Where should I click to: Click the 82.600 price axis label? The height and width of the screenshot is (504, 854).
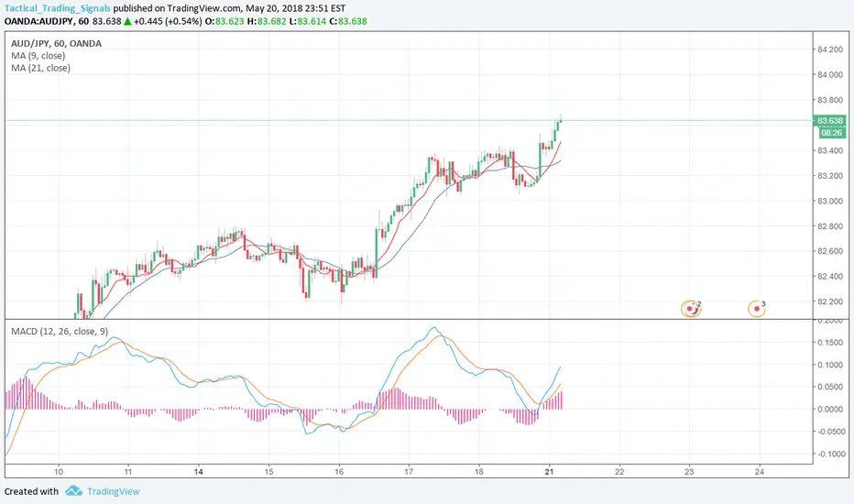(x=829, y=251)
